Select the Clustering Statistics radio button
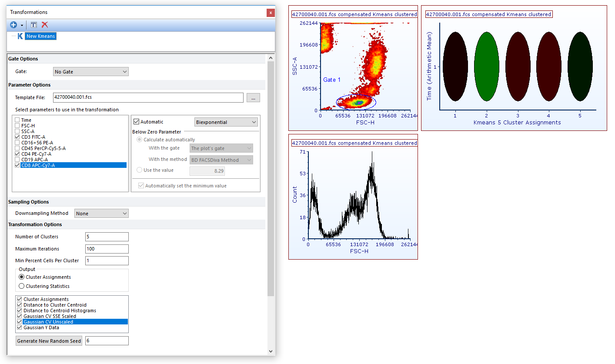Screen dimensions: 615x364 tap(22, 286)
